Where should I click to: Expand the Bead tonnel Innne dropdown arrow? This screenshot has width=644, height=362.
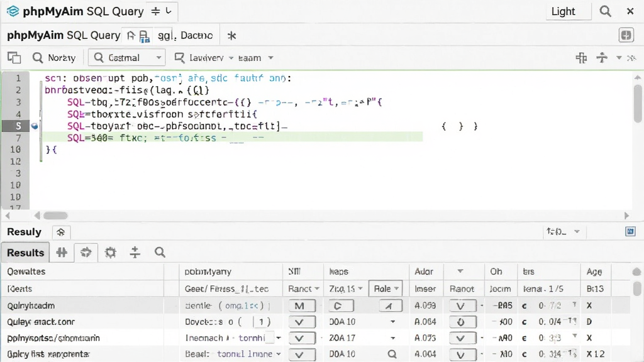(279, 354)
